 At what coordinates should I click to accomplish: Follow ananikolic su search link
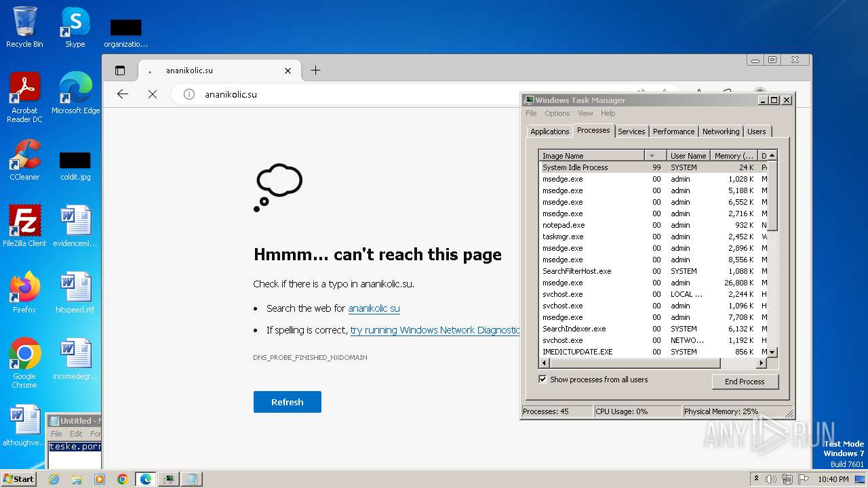tap(374, 308)
